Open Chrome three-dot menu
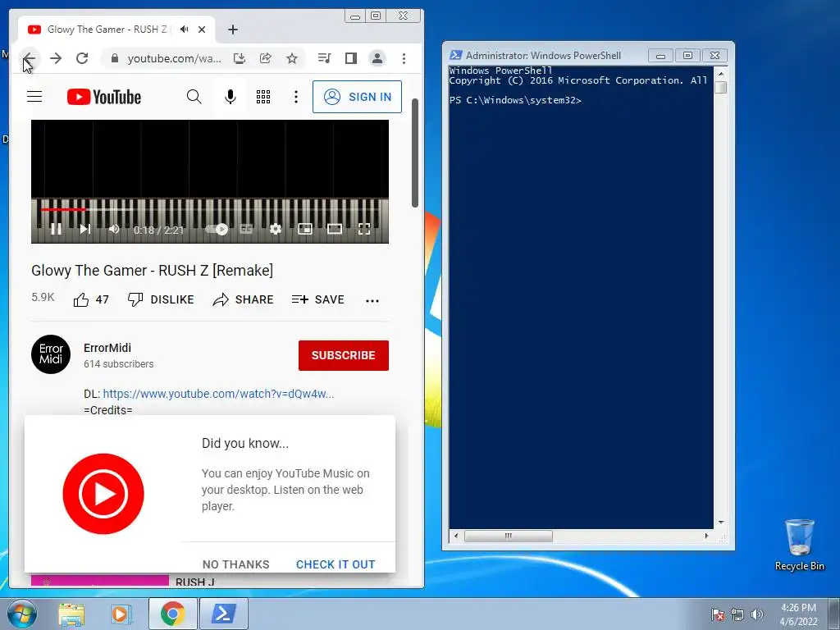The image size is (840, 630). [404, 58]
